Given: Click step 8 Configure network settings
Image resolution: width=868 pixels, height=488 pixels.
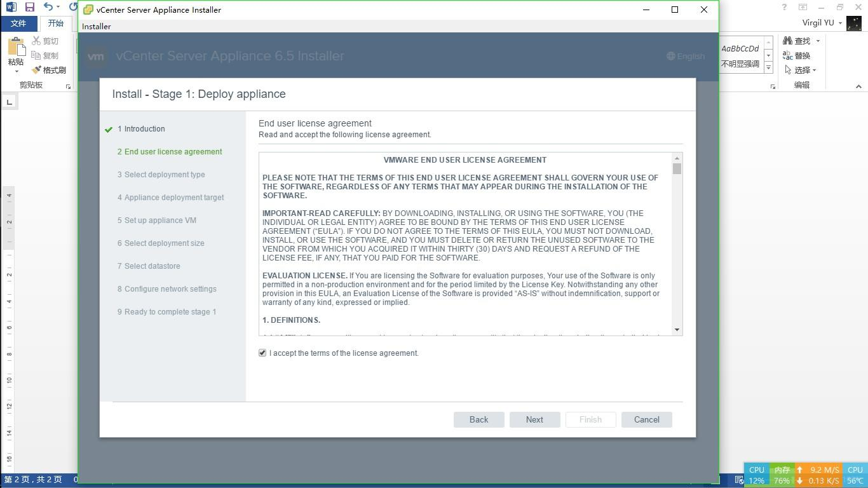Looking at the screenshot, I should [166, 289].
